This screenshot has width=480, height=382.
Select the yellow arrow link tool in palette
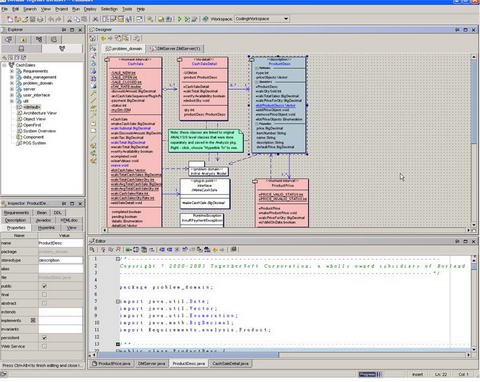(93, 94)
